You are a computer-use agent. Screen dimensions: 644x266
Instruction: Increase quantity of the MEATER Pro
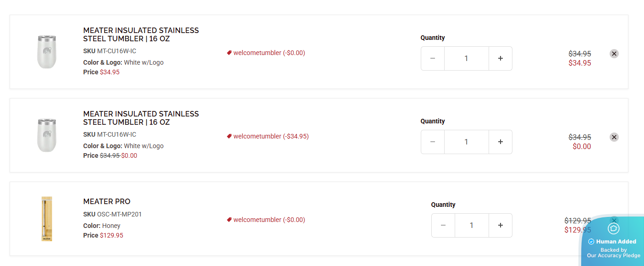tap(500, 225)
